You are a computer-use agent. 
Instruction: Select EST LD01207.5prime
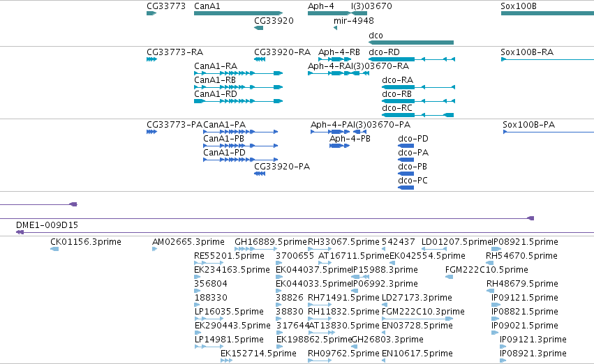[x=456, y=242]
